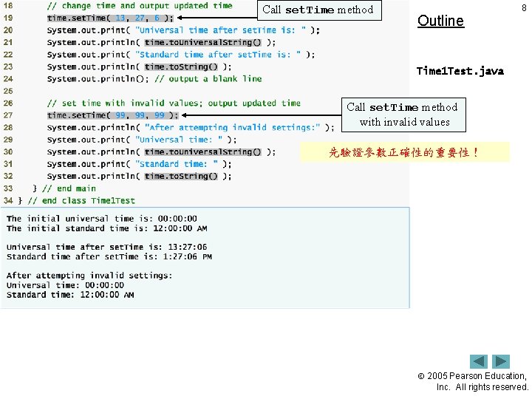Click the time.setTime( 13, 27, 6 ) statement

[110, 18]
